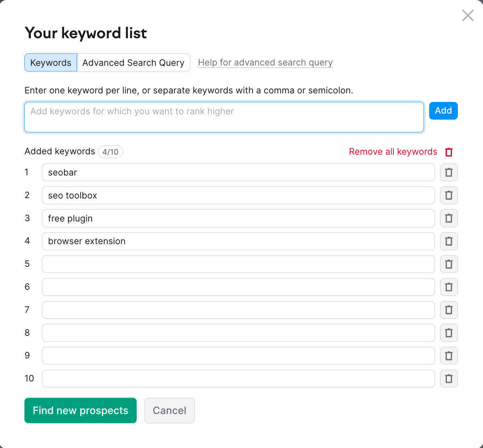The height and width of the screenshot is (448, 483).
Task: Click the Remove all keywords link
Action: 393,151
